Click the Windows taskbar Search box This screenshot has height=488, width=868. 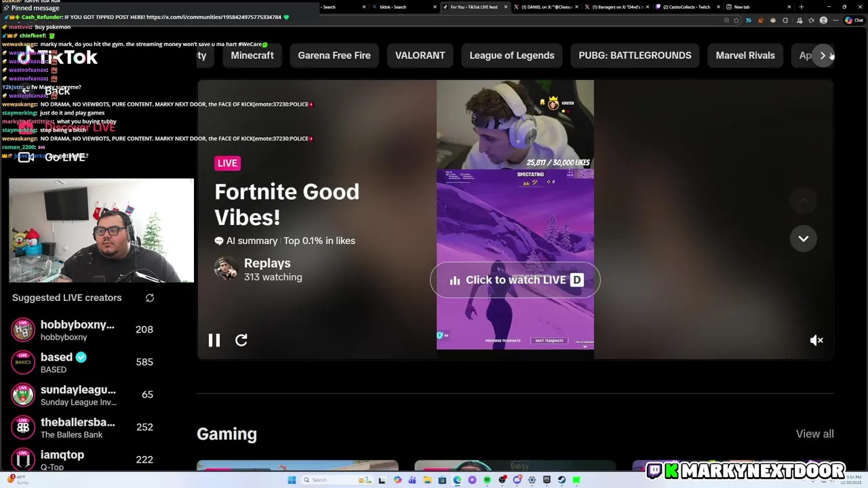pos(337,480)
